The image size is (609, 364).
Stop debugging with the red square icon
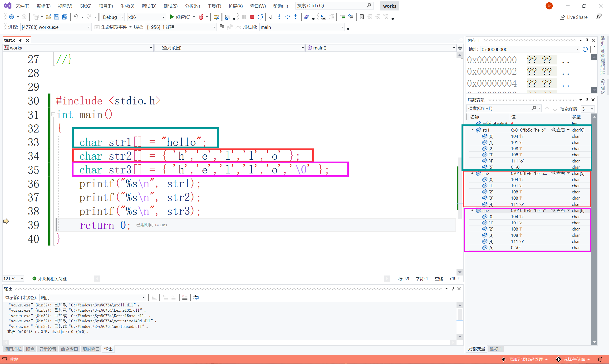click(x=252, y=17)
